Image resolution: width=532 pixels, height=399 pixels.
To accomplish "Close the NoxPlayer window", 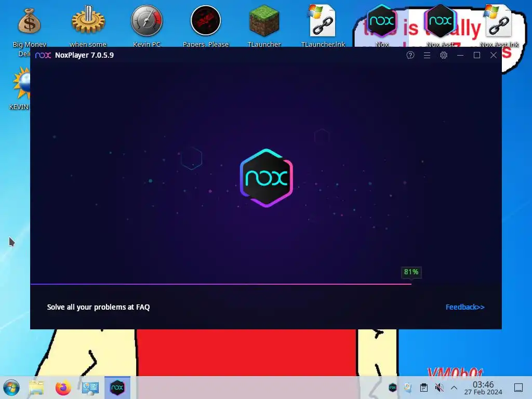I will [x=494, y=55].
